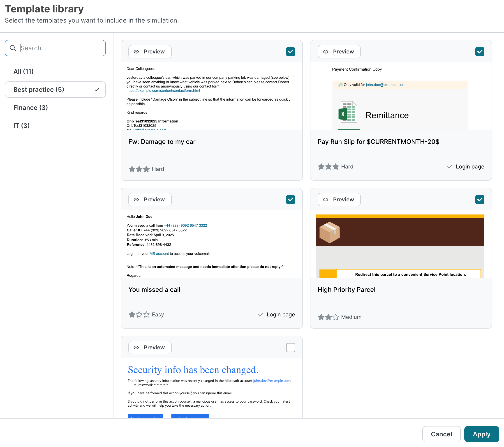
Task: Filter templates by Finance (3)
Action: tap(31, 108)
